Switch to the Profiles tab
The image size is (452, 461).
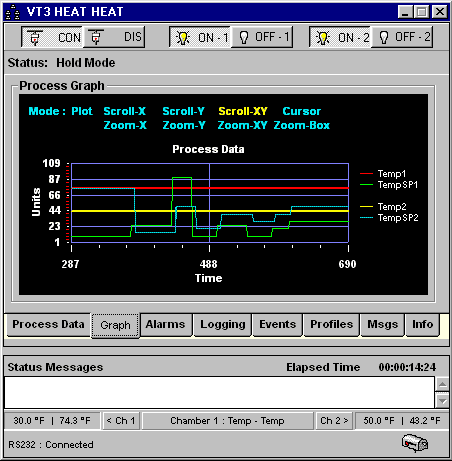pos(331,324)
